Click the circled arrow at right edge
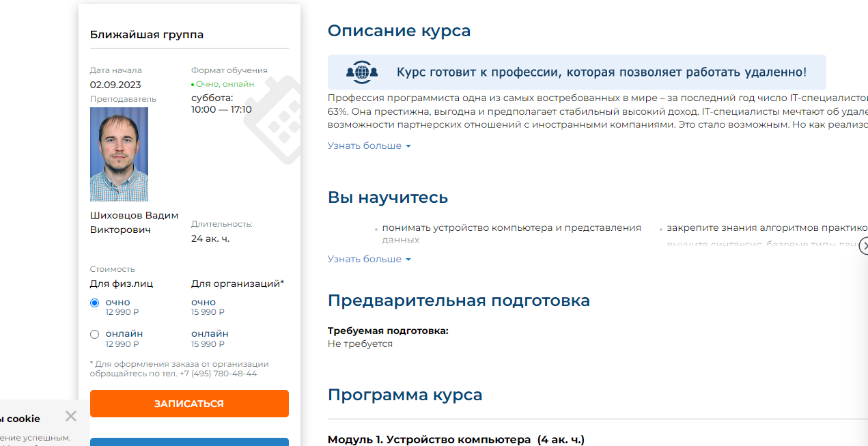The image size is (868, 446). tap(863, 246)
